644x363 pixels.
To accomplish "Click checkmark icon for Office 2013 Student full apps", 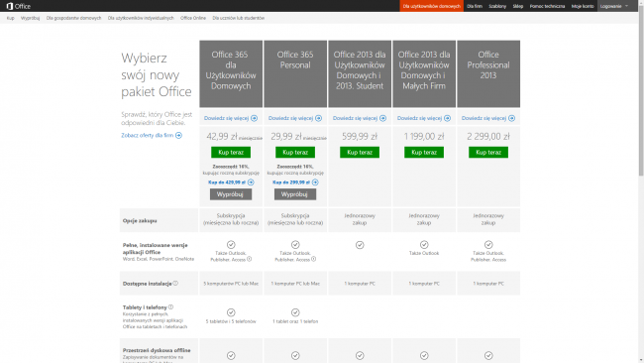I will point(360,245).
